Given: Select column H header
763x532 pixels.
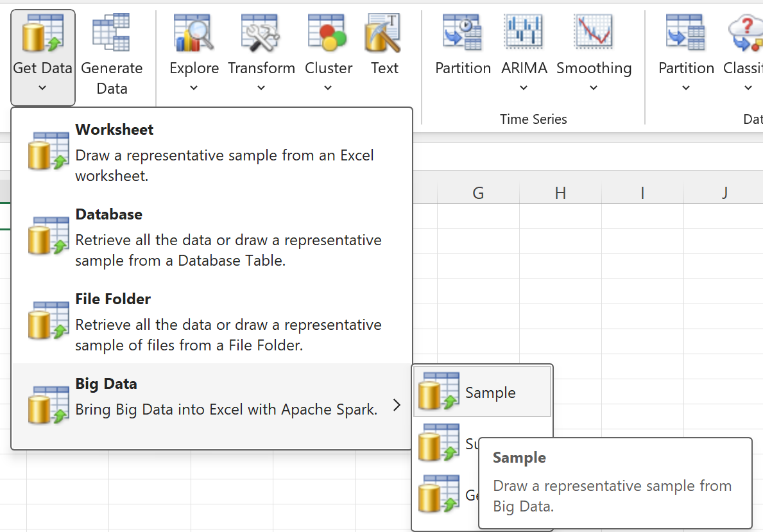Looking at the screenshot, I should (x=560, y=193).
